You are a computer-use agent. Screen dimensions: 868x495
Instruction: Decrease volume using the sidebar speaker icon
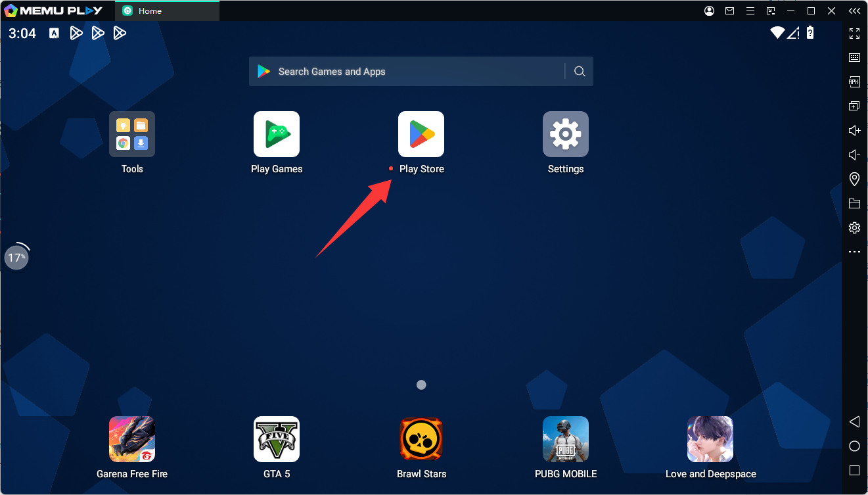854,154
